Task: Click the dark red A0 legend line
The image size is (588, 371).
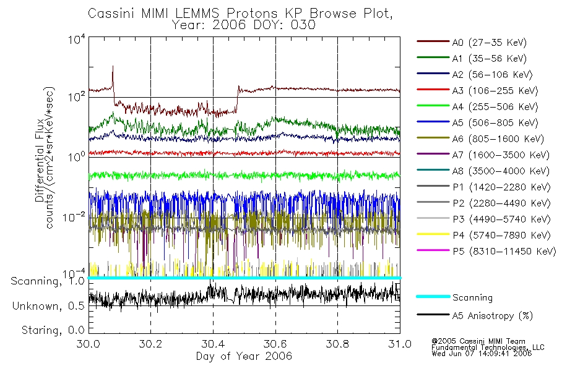Action: tap(433, 41)
